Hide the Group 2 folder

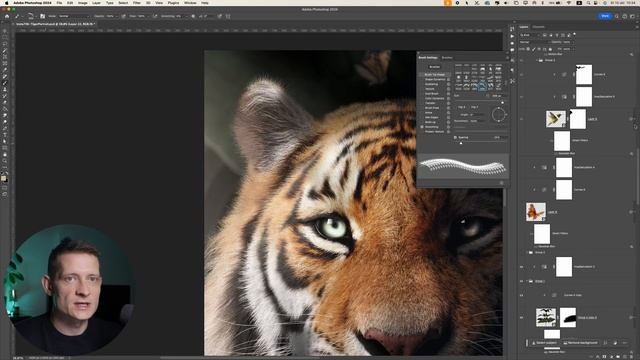(522, 282)
